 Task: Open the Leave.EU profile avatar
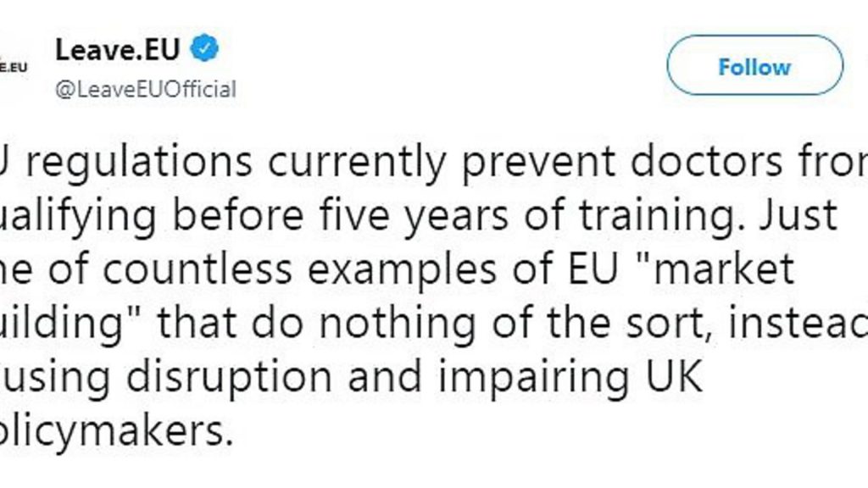(14, 66)
